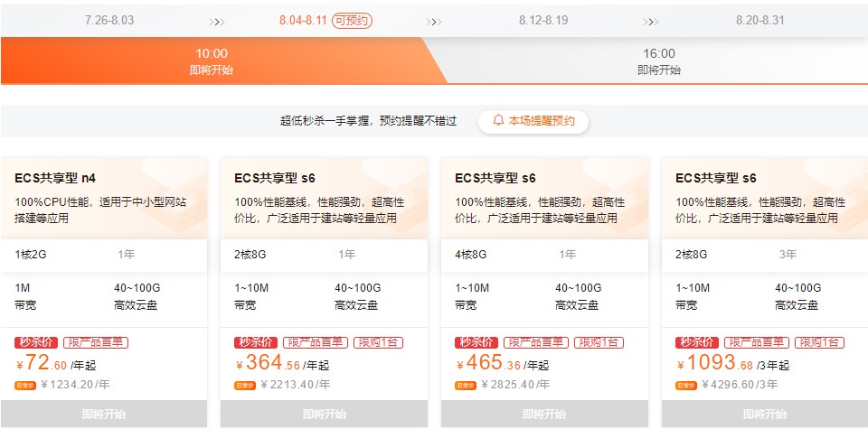
Task: Switch to the 16:00 即将开始 session
Action: 659,61
